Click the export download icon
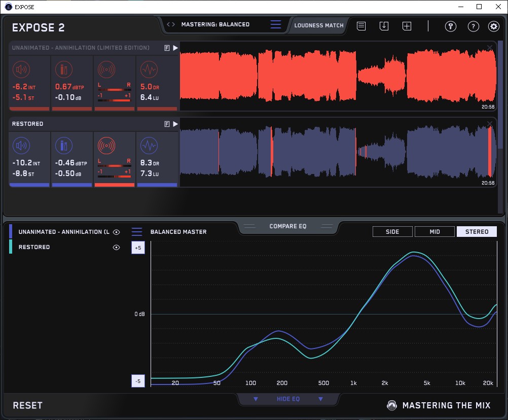Screen dimensions: 508x420 (384, 26)
